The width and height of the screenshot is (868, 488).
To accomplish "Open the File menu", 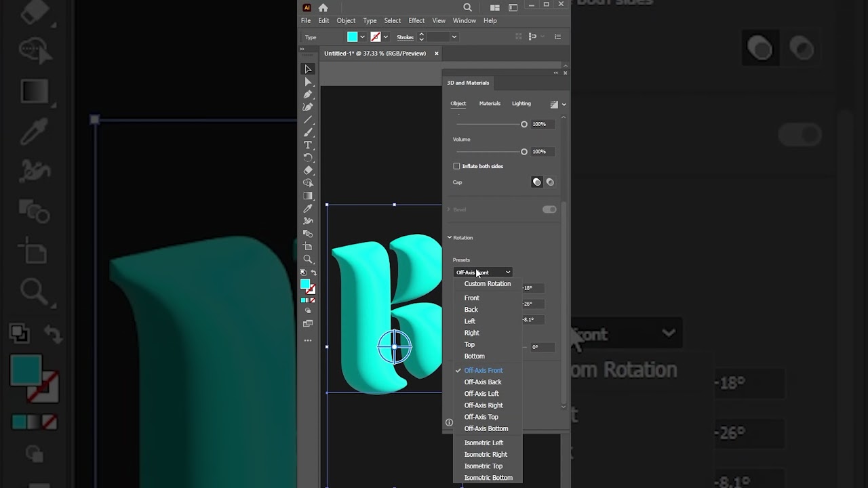I will click(x=306, y=21).
